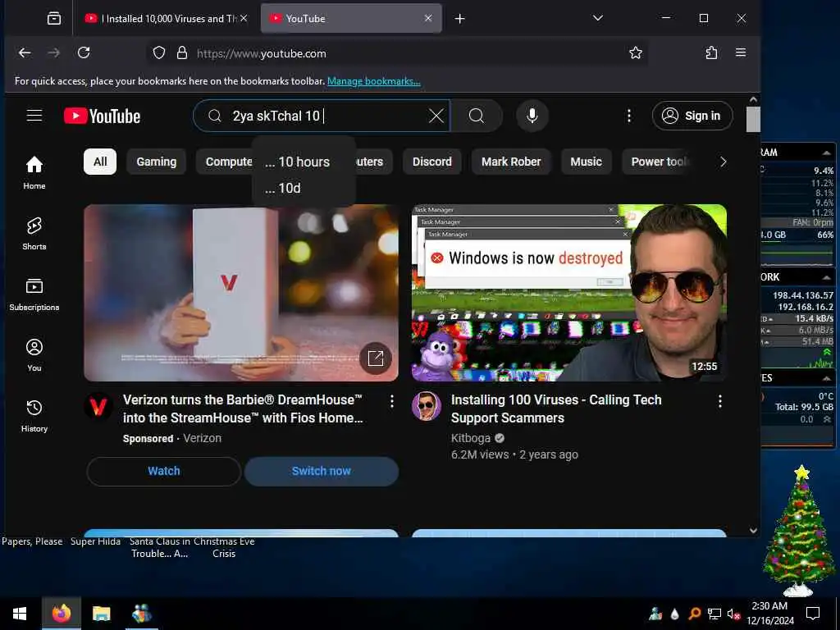Close the active YouTube tab
Screen dimensions: 840x630
[428, 18]
